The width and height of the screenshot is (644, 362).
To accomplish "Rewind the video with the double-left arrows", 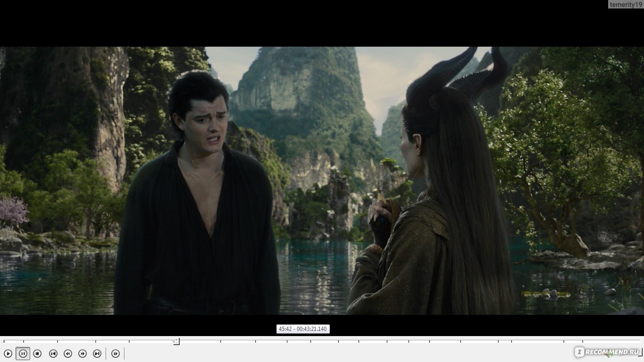I will coord(68,354).
